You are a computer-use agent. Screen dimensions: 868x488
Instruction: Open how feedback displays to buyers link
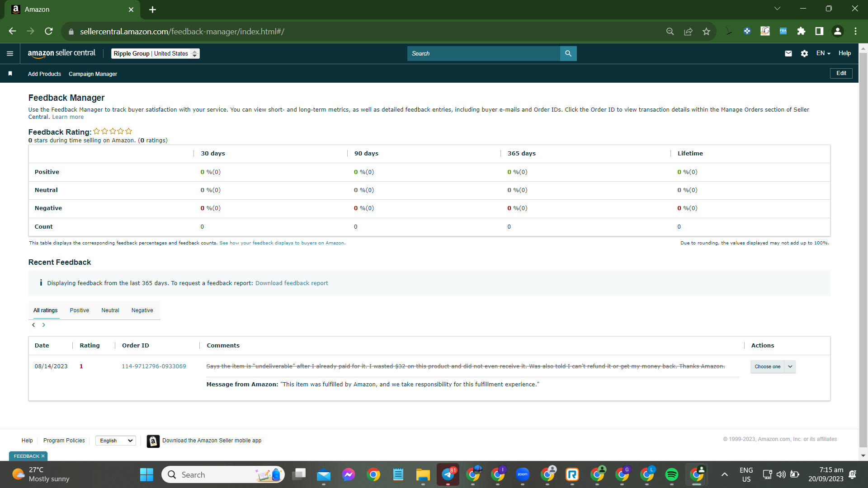tap(282, 243)
